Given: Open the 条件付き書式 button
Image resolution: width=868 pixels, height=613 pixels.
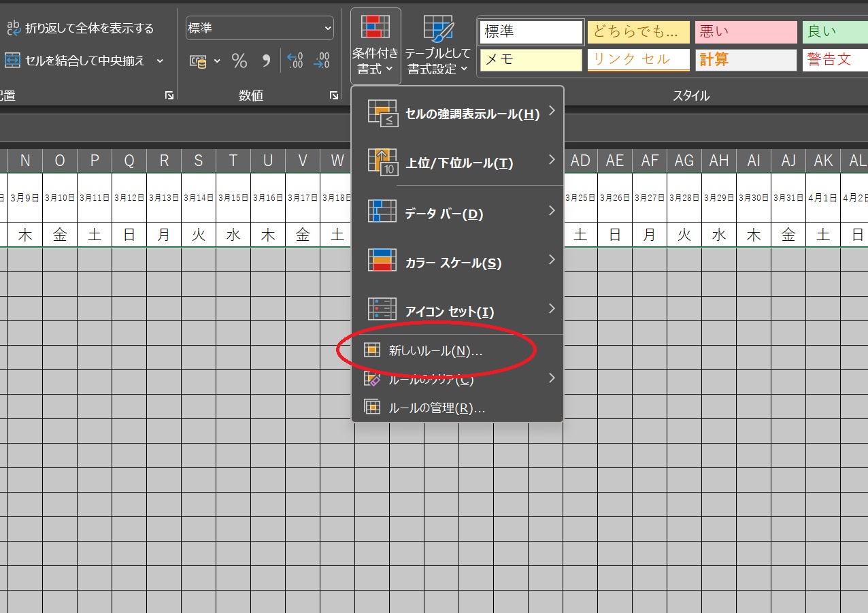Looking at the screenshot, I should pyautogui.click(x=375, y=46).
